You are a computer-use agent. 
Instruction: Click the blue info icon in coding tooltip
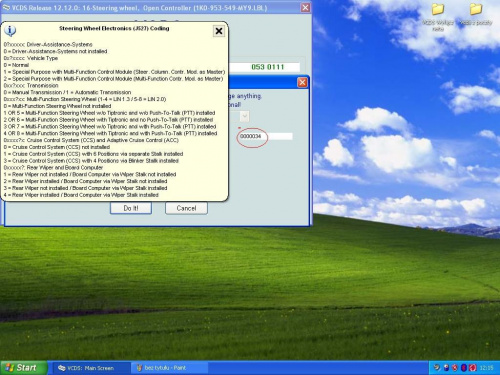pyautogui.click(x=10, y=31)
